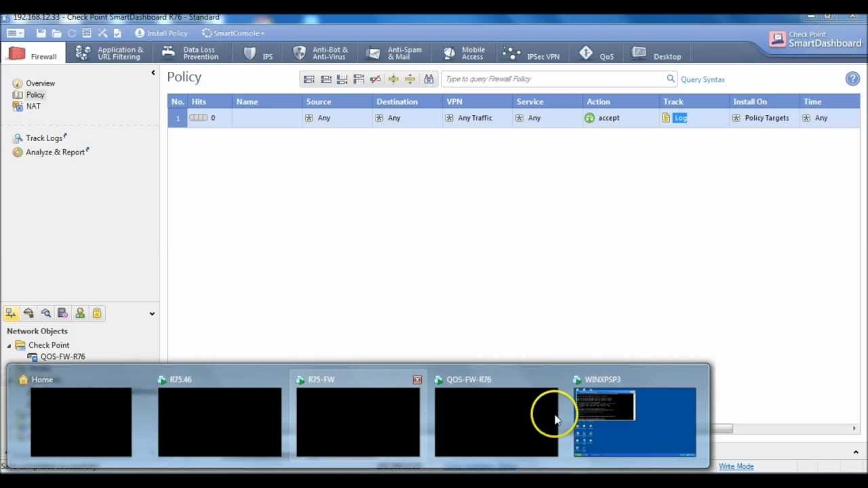Screen dimensions: 868x488
Task: Select Overview in the navigation tree
Action: pos(40,83)
